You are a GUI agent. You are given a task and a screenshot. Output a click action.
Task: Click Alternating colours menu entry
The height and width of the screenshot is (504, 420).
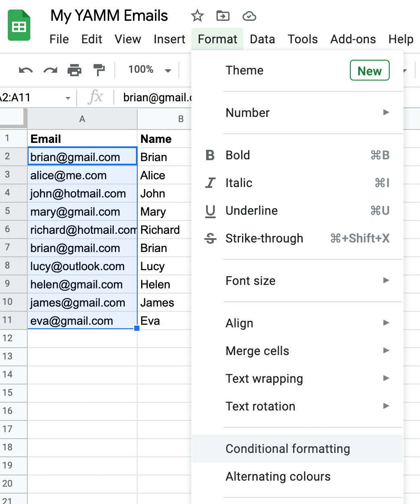point(278,476)
